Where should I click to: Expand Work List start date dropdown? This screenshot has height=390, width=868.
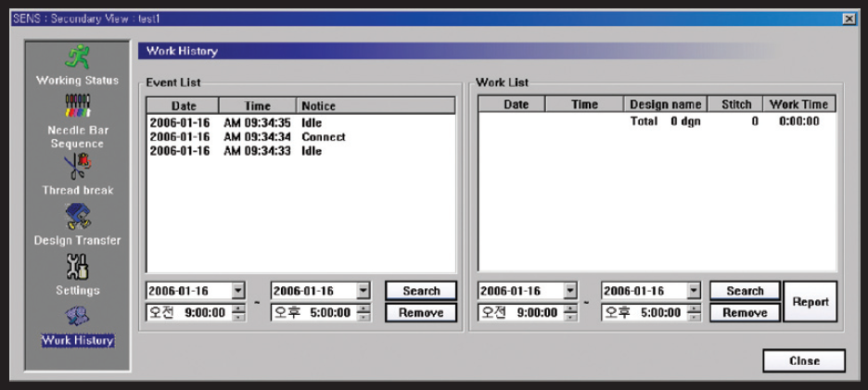(569, 291)
